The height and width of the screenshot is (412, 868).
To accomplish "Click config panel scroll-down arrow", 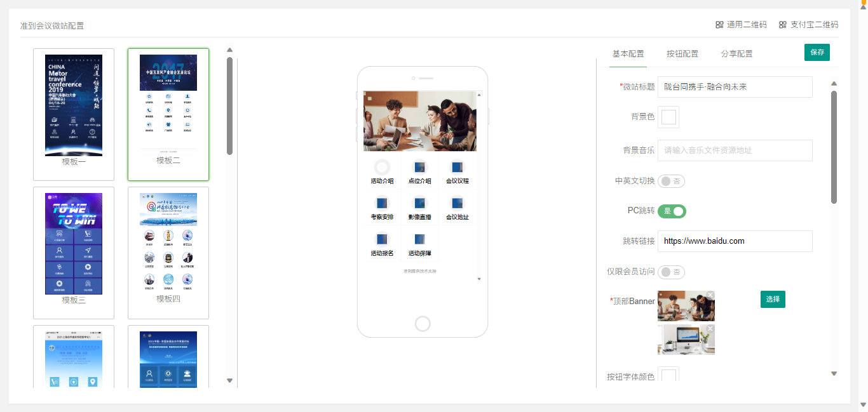I will (x=834, y=374).
